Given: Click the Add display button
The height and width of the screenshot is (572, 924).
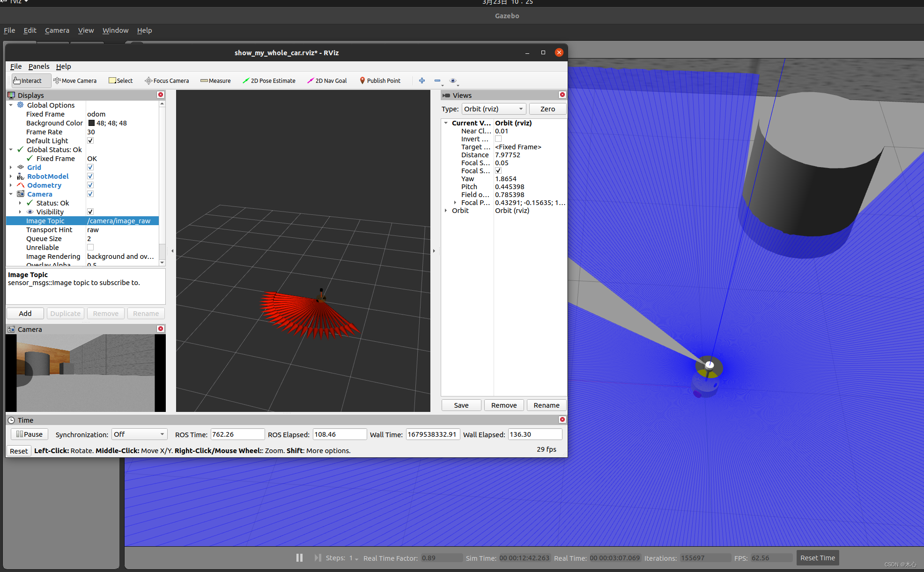Looking at the screenshot, I should pos(25,314).
